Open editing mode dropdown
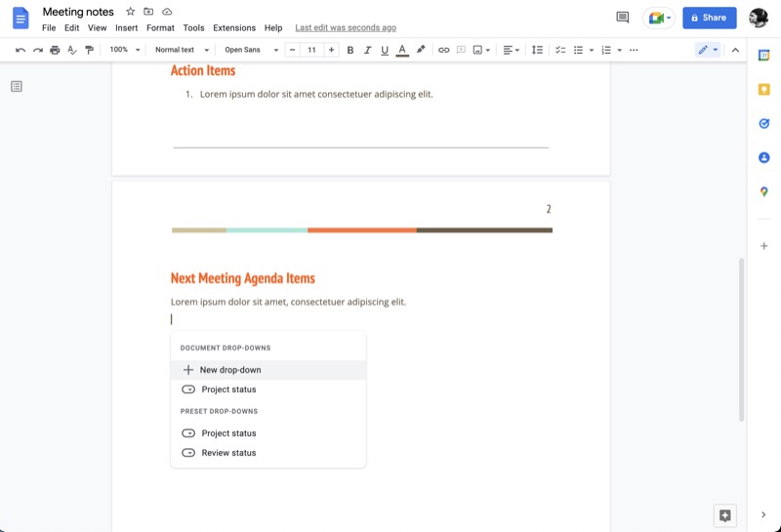 708,50
